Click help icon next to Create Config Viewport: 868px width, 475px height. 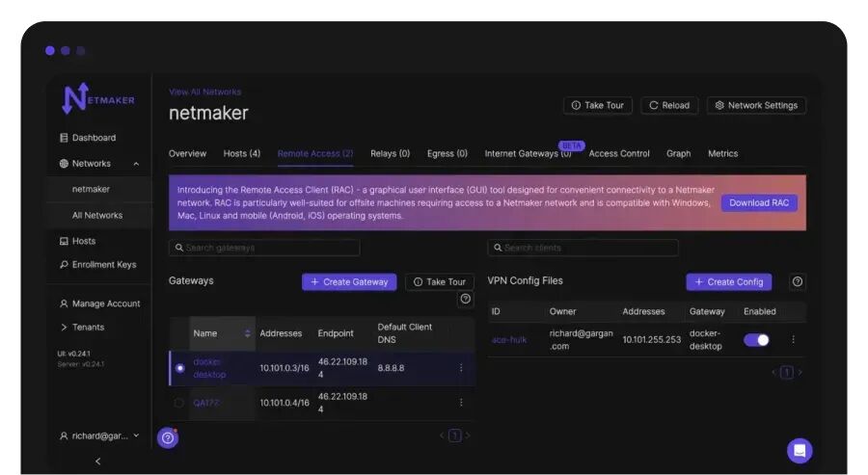click(x=798, y=282)
